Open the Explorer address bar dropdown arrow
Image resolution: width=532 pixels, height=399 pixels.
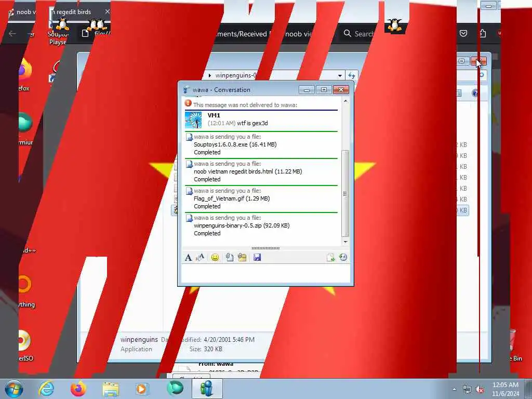click(340, 76)
